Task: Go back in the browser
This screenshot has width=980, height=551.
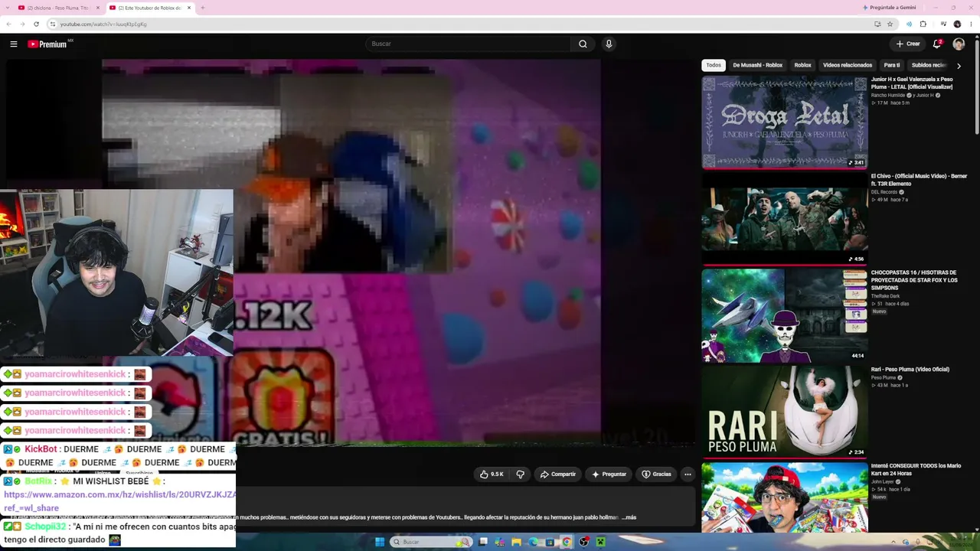Action: pos(8,24)
